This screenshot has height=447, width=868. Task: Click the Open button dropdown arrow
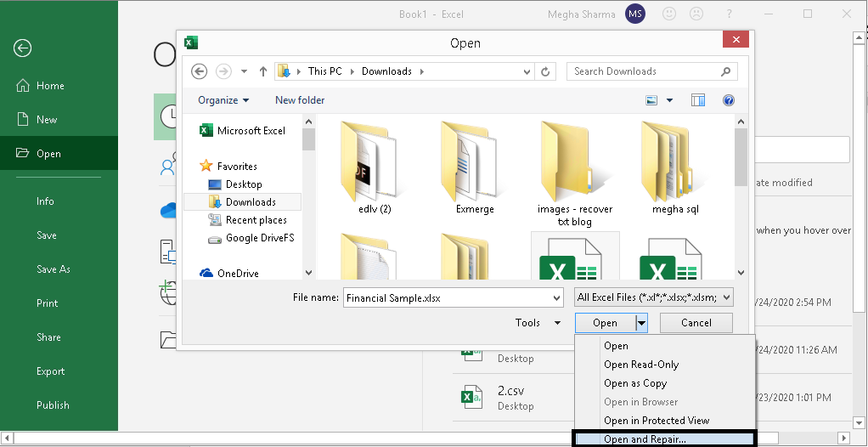tap(641, 323)
